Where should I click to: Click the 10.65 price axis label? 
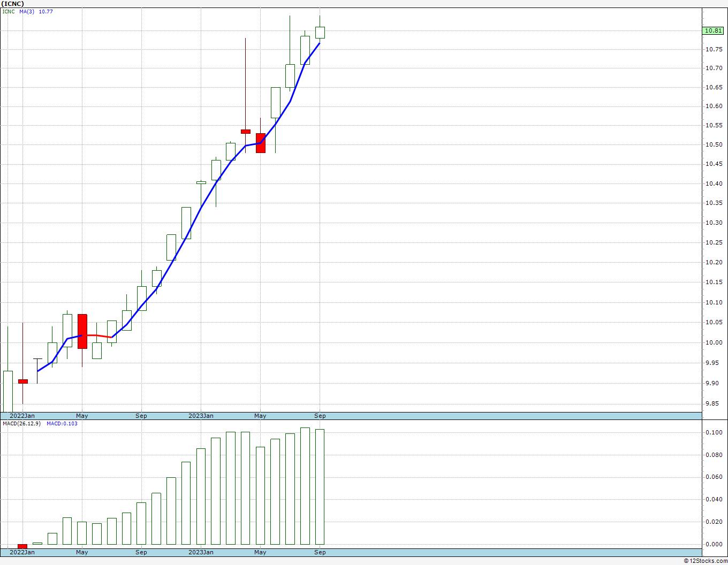(x=713, y=87)
